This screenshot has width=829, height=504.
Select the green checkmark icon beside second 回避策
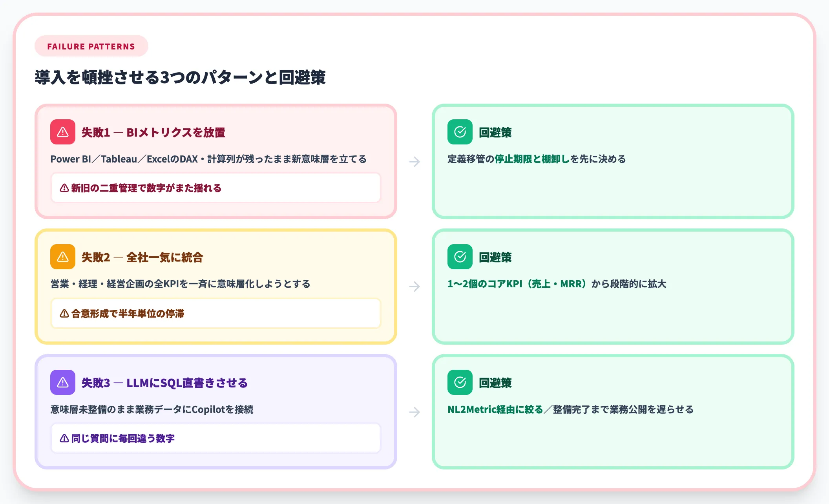point(459,257)
